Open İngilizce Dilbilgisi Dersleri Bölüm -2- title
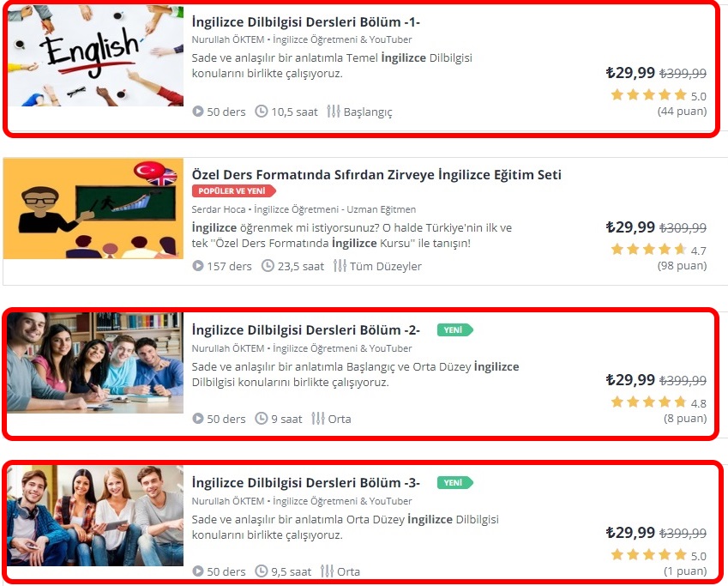Screen dimensions: 728x586 pos(306,330)
